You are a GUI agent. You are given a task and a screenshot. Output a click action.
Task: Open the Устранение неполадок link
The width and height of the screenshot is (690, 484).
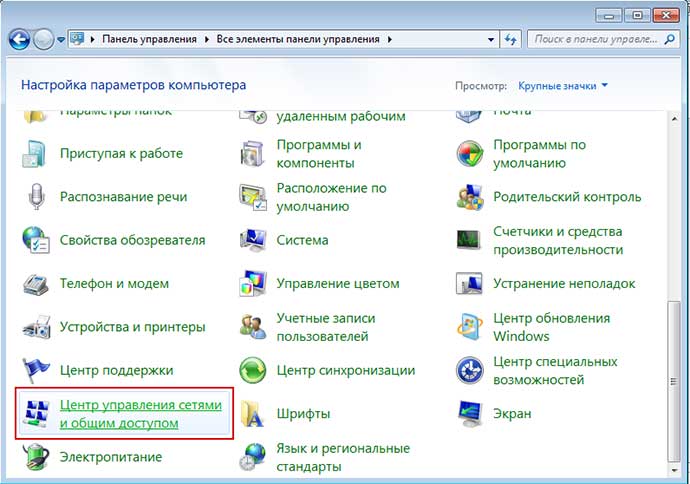pyautogui.click(x=564, y=283)
